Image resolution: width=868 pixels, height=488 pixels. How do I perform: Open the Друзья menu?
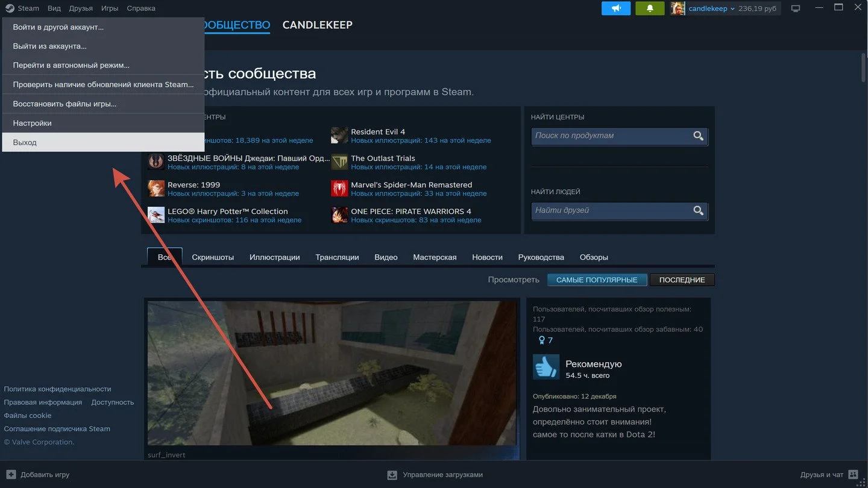point(81,8)
